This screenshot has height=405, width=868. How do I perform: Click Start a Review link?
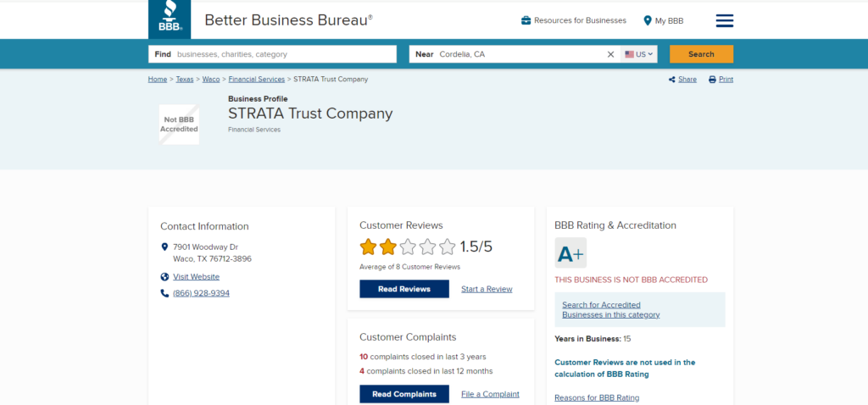(x=487, y=289)
